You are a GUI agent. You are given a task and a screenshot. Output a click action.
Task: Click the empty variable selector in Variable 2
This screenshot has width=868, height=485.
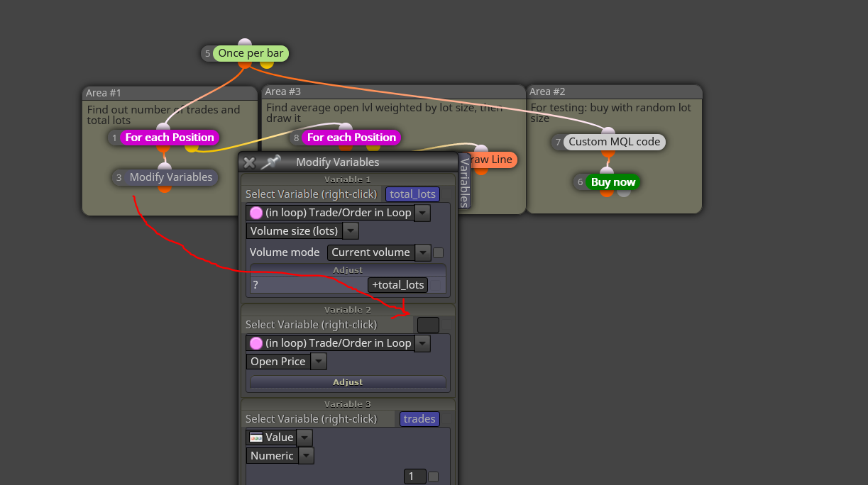tap(428, 325)
